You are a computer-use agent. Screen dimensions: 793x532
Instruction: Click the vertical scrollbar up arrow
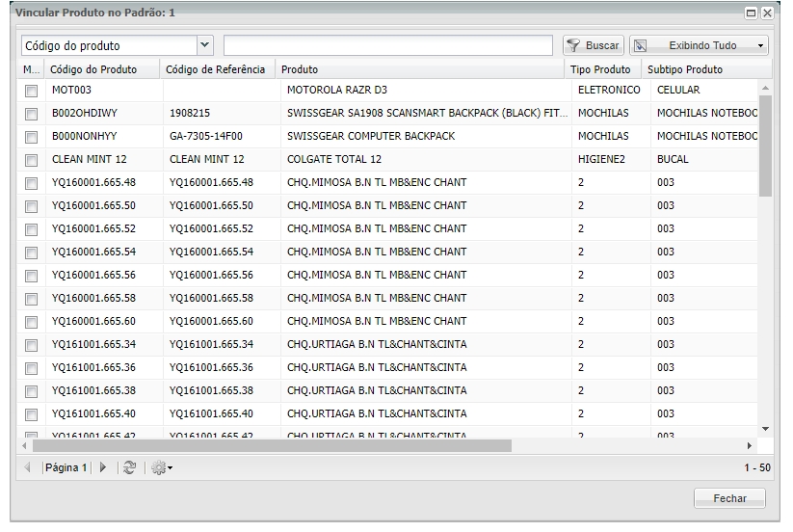pyautogui.click(x=765, y=88)
